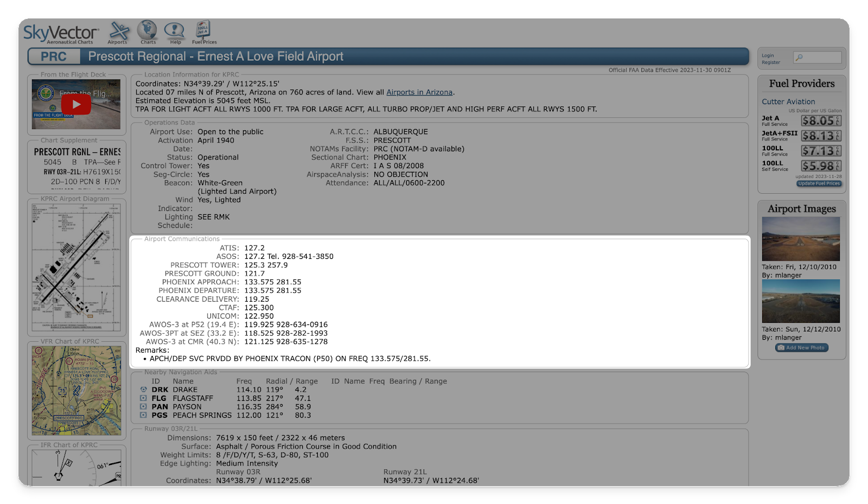Open the Cutter Aviation fuel provider link

pyautogui.click(x=788, y=101)
